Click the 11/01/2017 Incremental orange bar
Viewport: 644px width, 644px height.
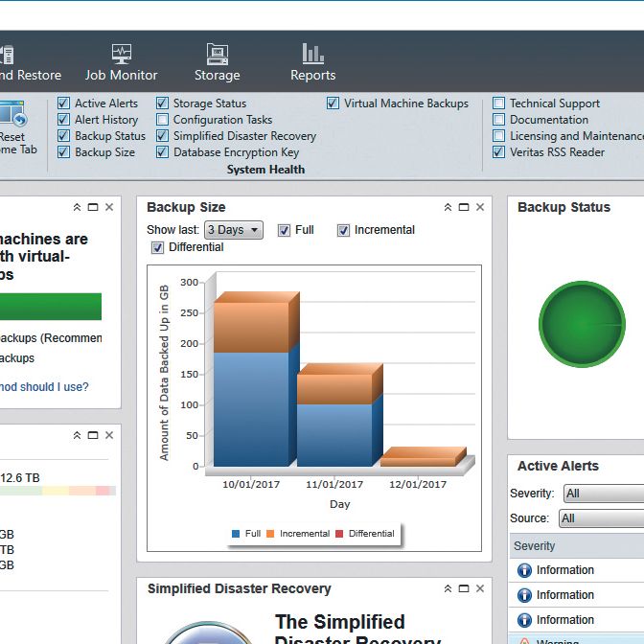point(334,389)
